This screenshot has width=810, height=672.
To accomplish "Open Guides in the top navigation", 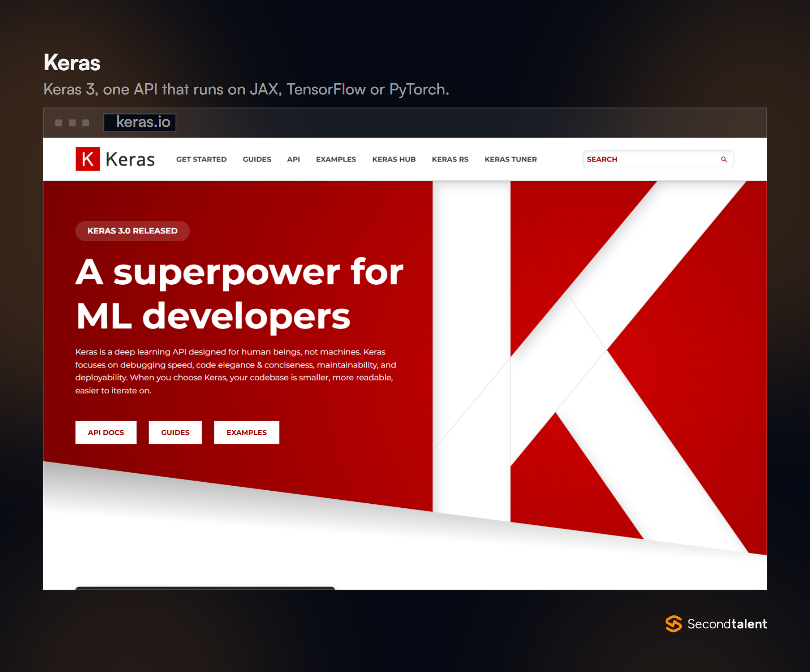I will pyautogui.click(x=257, y=159).
